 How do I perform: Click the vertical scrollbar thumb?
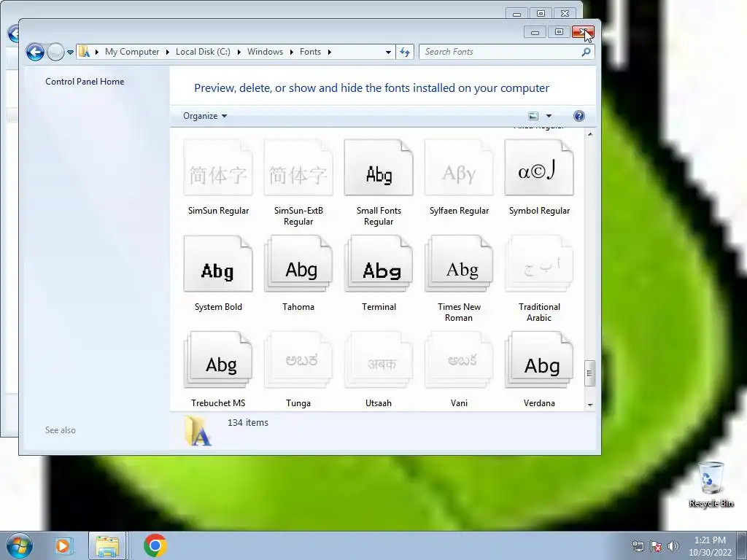tap(589, 373)
